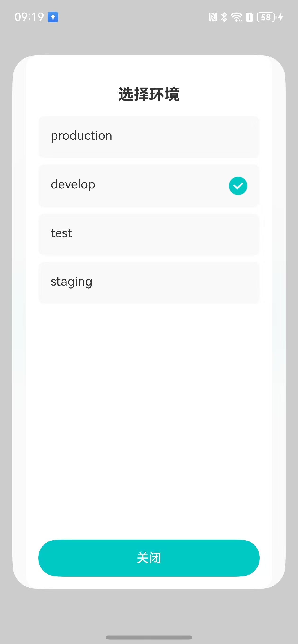Select the production environment option
Viewport: 298px width, 644px height.
[81, 136]
